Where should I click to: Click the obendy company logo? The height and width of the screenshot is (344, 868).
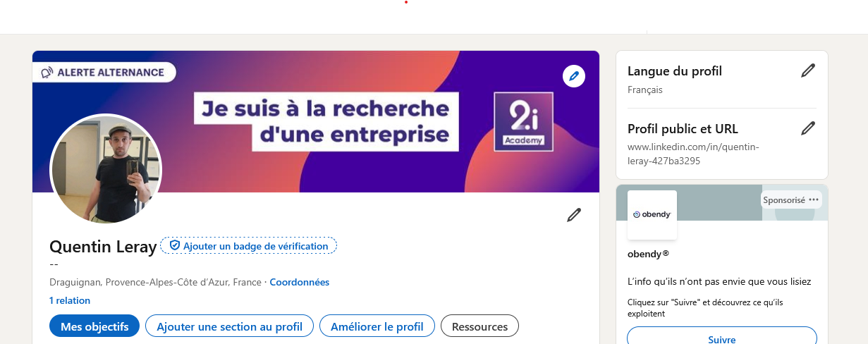click(652, 214)
